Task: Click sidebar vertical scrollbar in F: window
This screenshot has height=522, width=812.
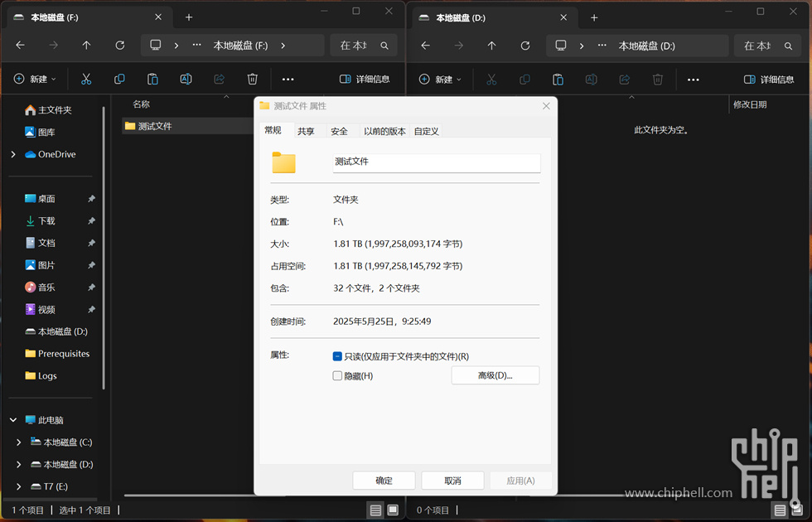Action: [x=104, y=249]
